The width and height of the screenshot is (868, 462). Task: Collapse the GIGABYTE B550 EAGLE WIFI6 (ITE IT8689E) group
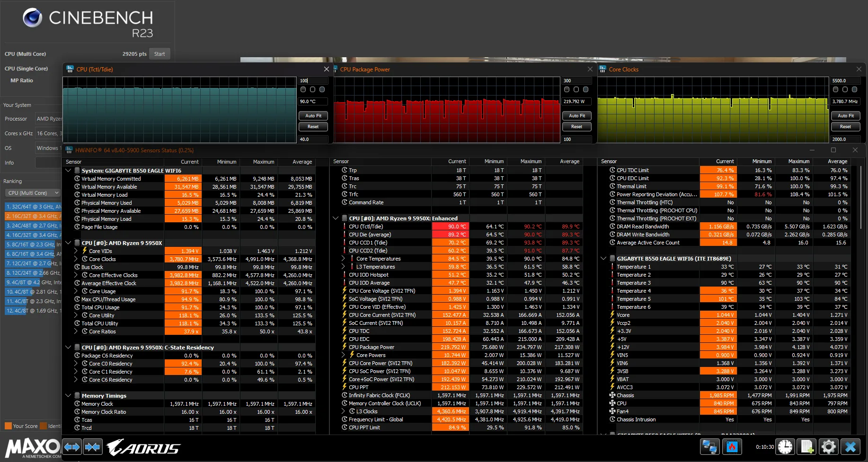pyautogui.click(x=603, y=259)
